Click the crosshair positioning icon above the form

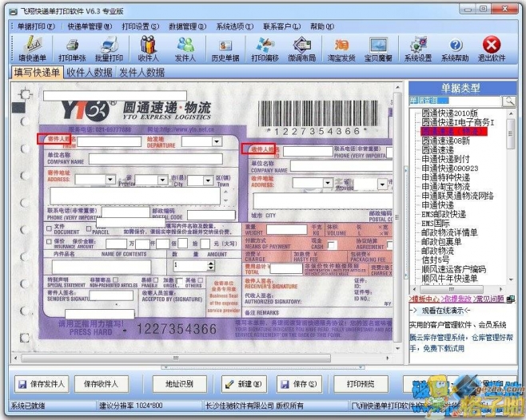[25, 94]
